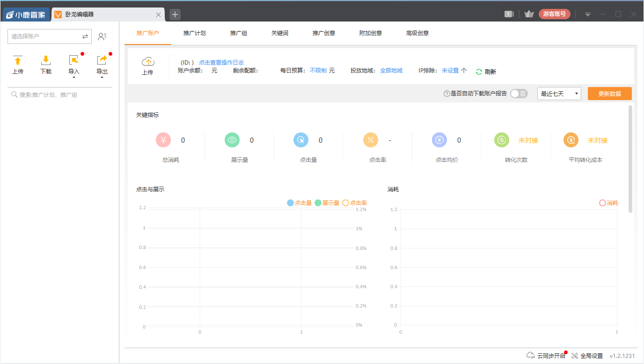The width and height of the screenshot is (644, 364).
Task: Click the 游客账号 guest account button
Action: tap(555, 14)
